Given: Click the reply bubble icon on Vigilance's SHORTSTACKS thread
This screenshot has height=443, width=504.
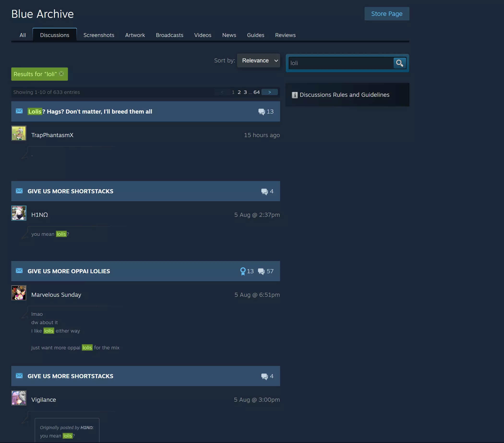Looking at the screenshot, I should [264, 376].
